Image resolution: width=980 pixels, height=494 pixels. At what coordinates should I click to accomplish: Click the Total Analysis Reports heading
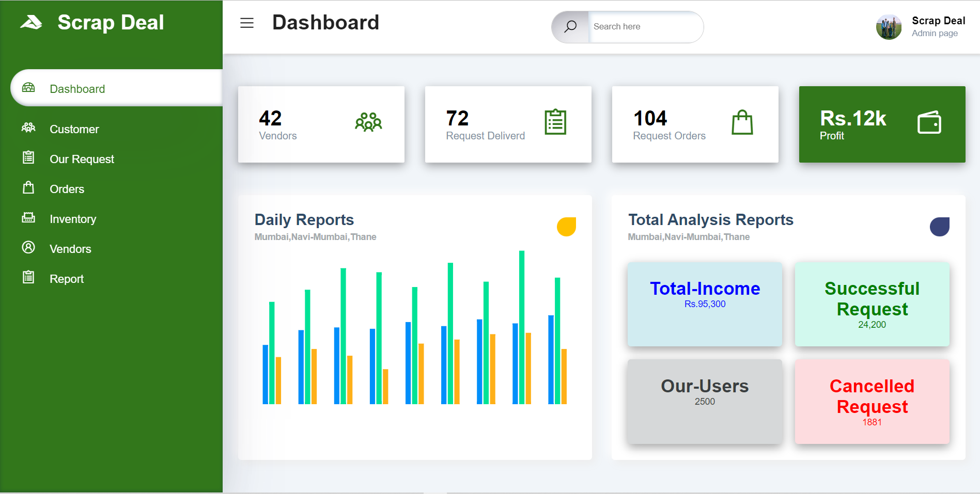pyautogui.click(x=710, y=219)
